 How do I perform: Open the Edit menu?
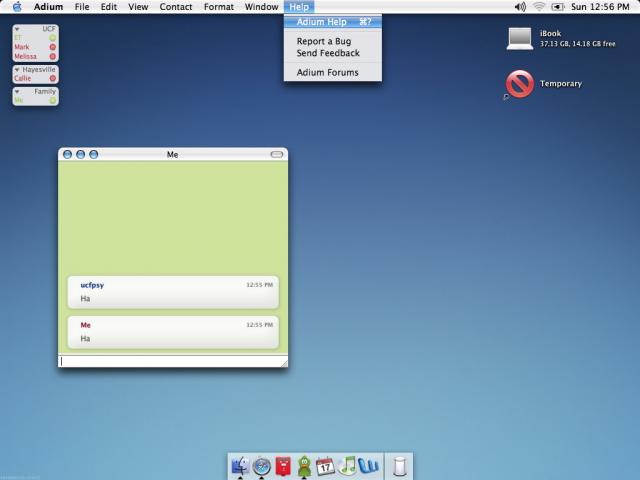(109, 7)
